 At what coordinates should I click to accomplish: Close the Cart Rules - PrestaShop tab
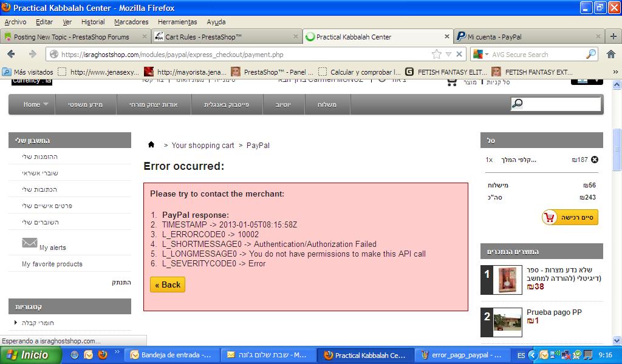click(x=296, y=36)
